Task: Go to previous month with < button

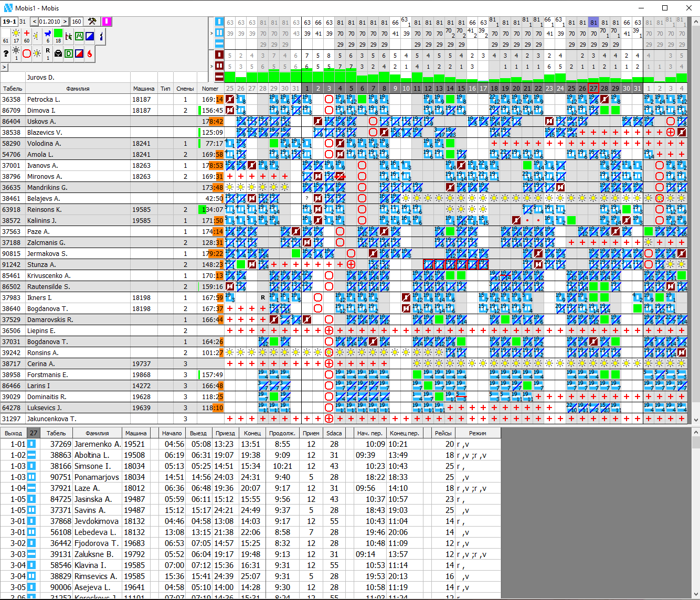Action: click(34, 22)
